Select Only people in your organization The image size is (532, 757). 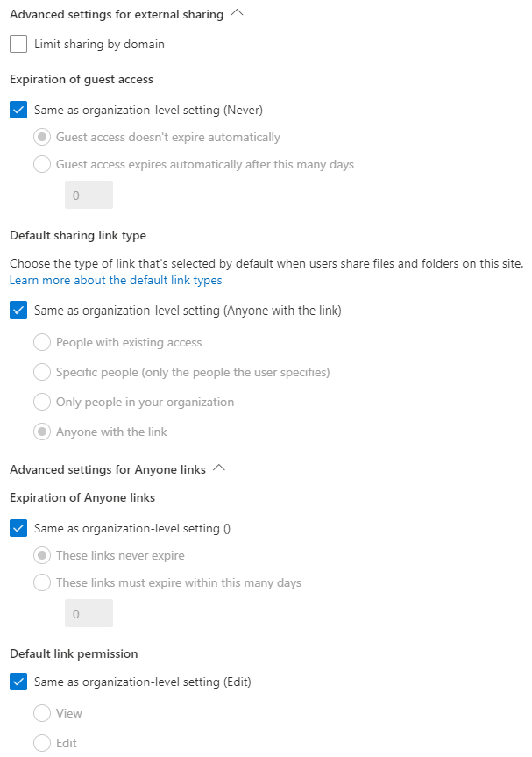click(42, 402)
